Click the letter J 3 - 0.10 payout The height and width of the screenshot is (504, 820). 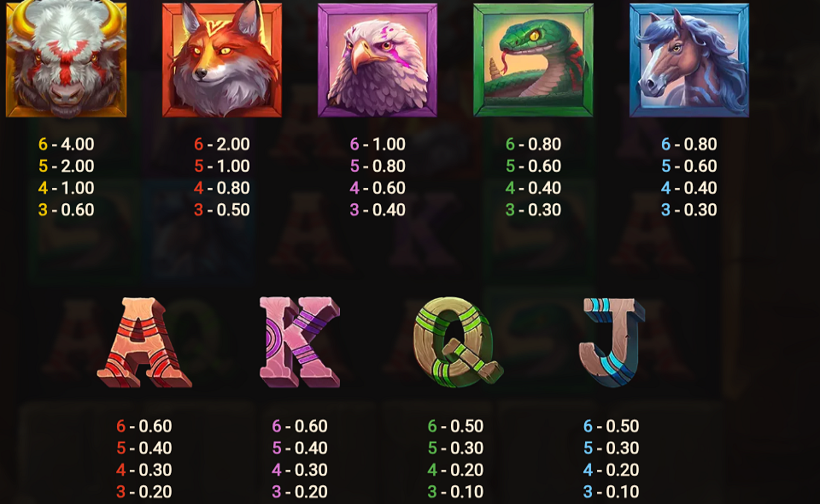[612, 492]
